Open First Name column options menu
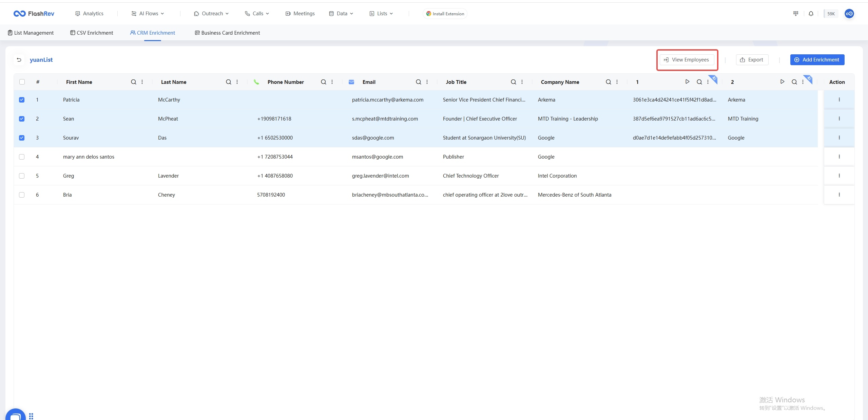Screen dimensions: 868x420 coord(142,82)
